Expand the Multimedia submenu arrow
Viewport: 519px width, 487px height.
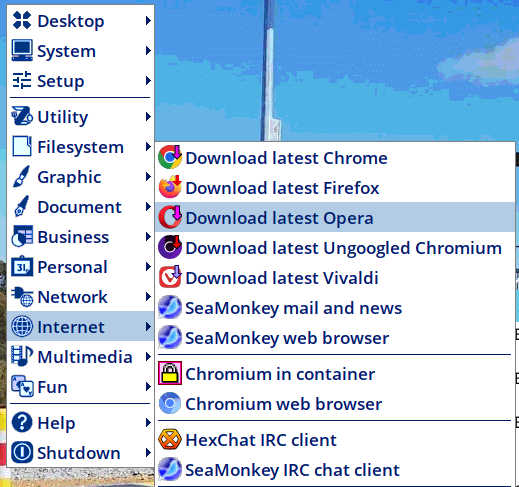click(x=148, y=357)
